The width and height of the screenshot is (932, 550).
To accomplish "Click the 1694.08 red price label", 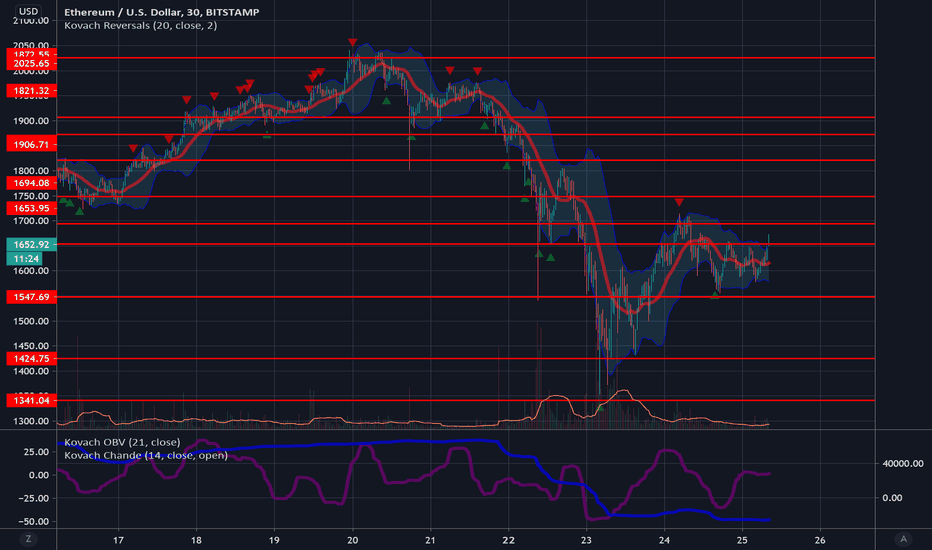I will pos(32,183).
